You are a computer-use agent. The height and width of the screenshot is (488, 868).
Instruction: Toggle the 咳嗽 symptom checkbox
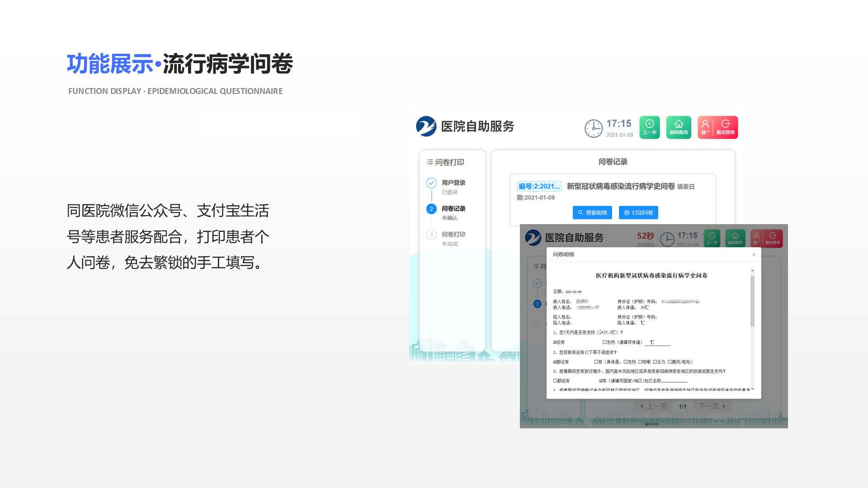click(640, 362)
